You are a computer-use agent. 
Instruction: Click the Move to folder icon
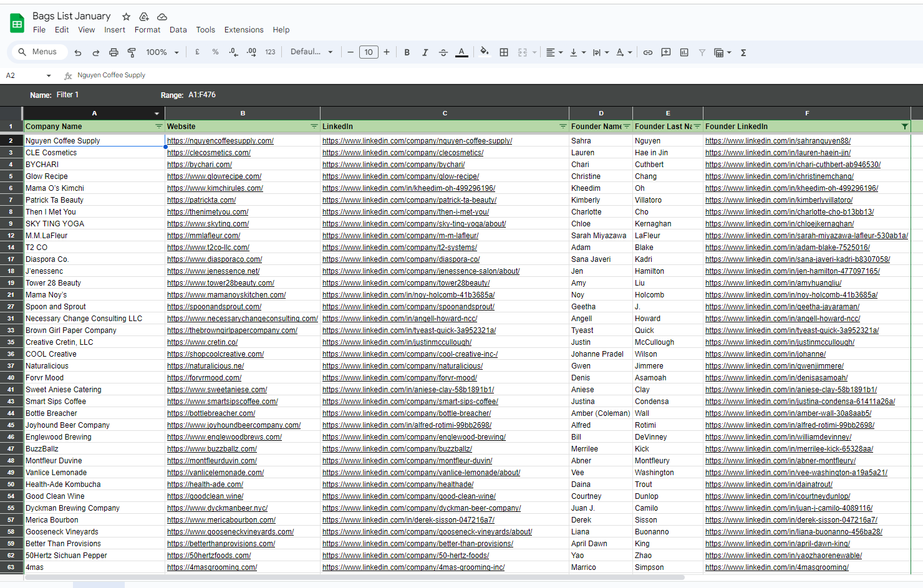pyautogui.click(x=144, y=17)
